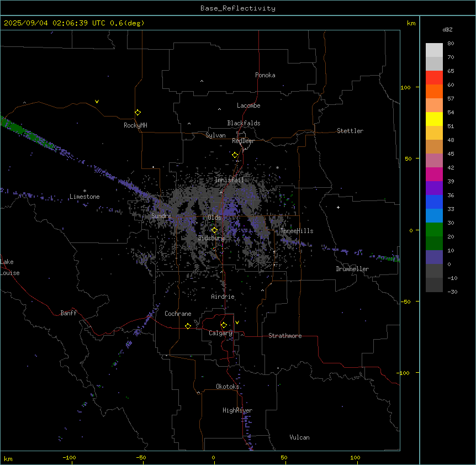
Task: Click the km unit label at bottom left
Action: 8,459
